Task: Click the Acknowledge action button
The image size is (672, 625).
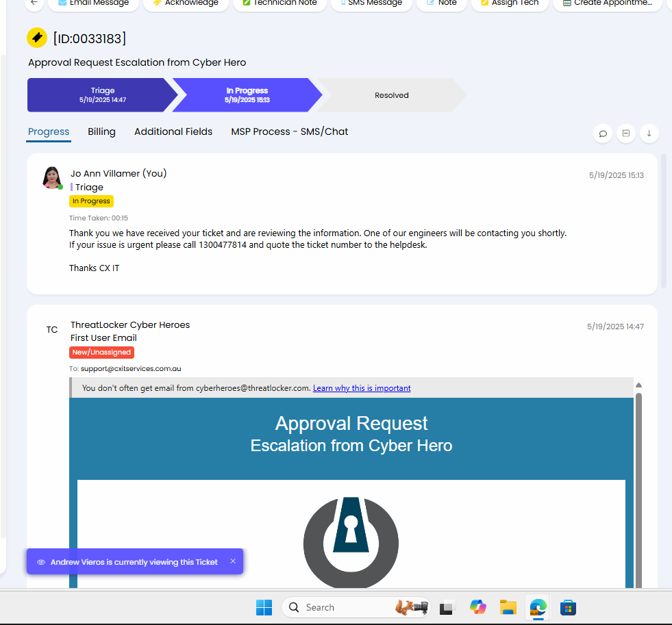Action: [186, 3]
